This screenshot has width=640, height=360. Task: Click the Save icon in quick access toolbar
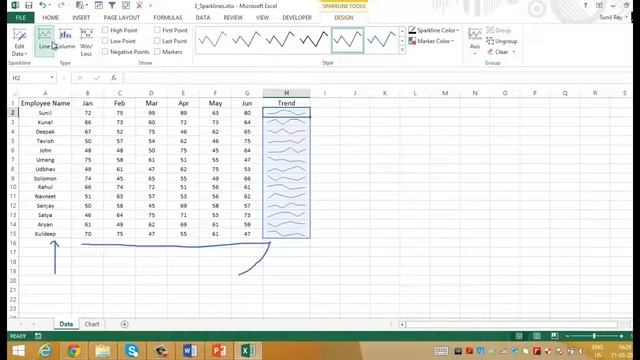[x=29, y=6]
